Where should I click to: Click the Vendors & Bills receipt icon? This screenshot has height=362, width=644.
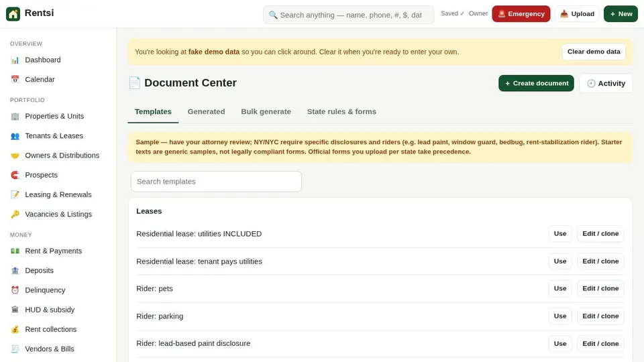click(x=15, y=349)
